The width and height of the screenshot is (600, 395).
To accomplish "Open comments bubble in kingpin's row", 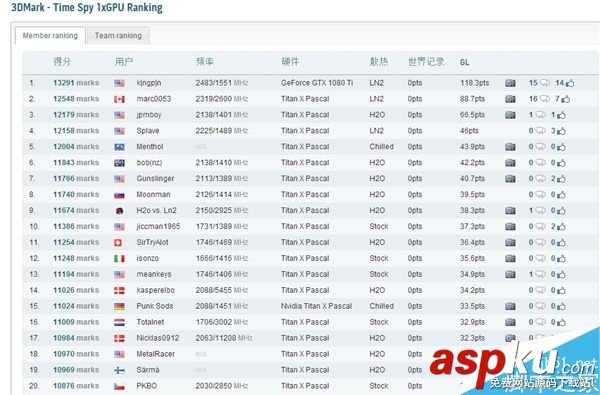I will pyautogui.click(x=545, y=83).
